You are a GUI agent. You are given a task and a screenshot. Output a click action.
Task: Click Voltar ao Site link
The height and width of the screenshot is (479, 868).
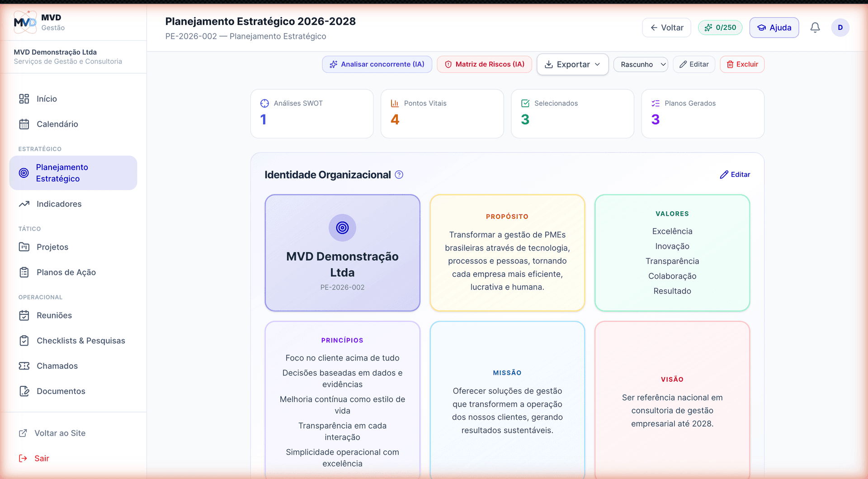click(x=60, y=433)
